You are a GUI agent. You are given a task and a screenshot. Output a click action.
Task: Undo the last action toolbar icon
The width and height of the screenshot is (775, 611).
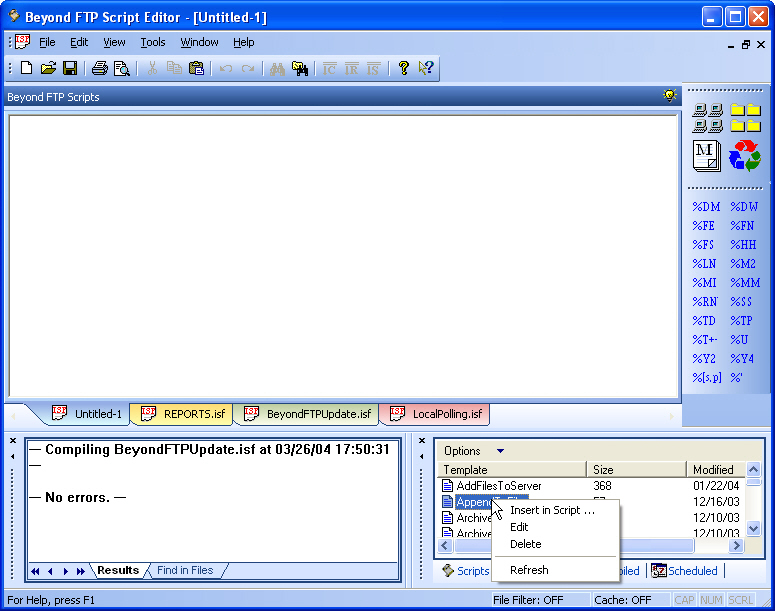[x=226, y=69]
